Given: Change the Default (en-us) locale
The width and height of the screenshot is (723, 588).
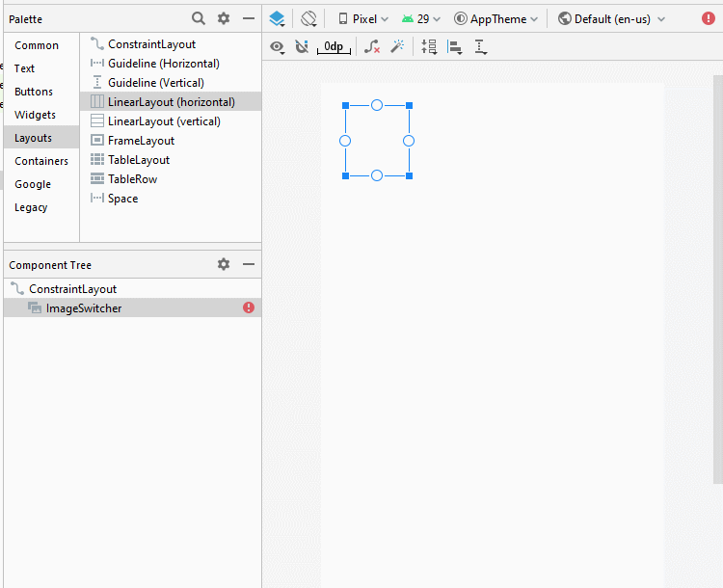Looking at the screenshot, I should coord(611,19).
